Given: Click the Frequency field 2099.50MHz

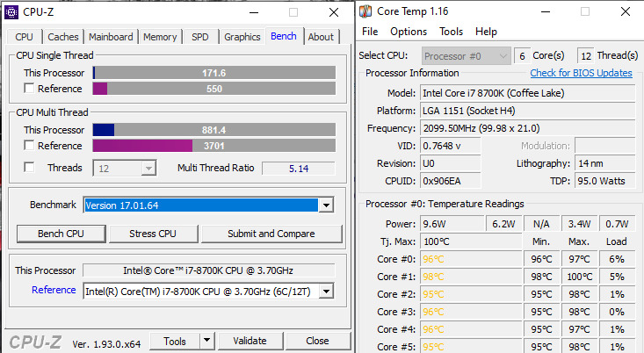Looking at the screenshot, I should 528,128.
